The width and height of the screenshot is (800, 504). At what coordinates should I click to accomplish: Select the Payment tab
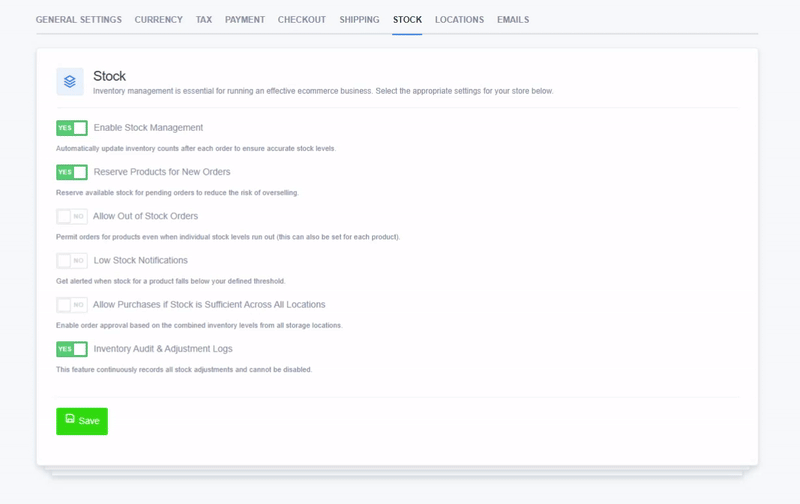click(245, 20)
